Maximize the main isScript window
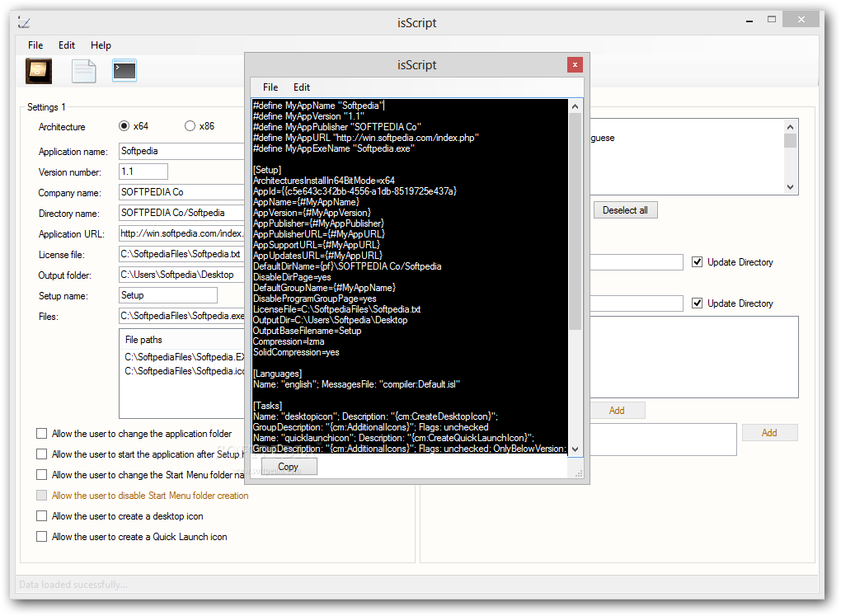Image resolution: width=841 pixels, height=616 pixels. (x=771, y=19)
